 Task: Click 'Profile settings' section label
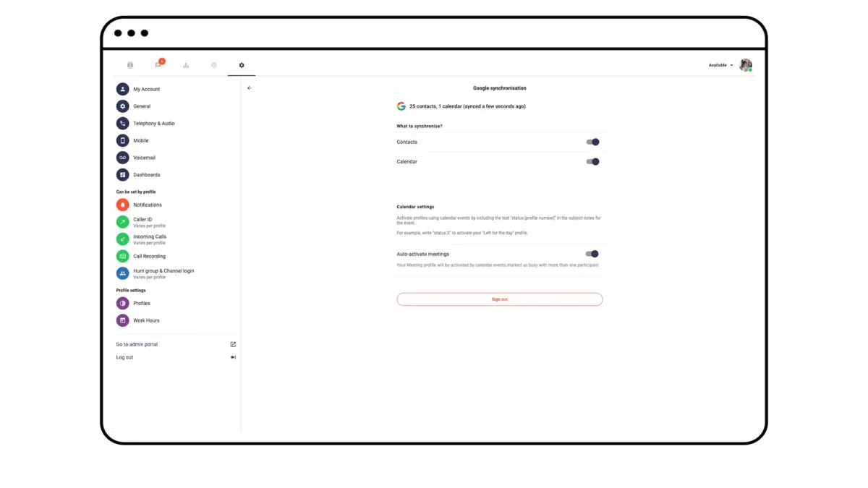(x=131, y=290)
